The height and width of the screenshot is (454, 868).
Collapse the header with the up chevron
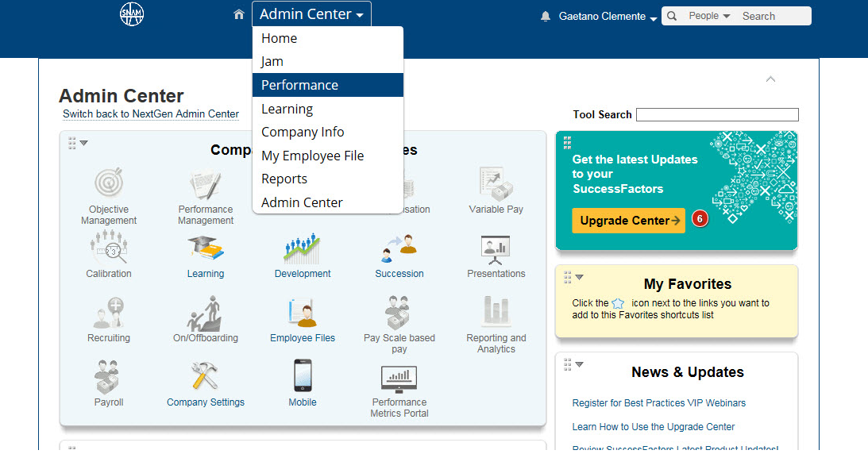point(770,79)
